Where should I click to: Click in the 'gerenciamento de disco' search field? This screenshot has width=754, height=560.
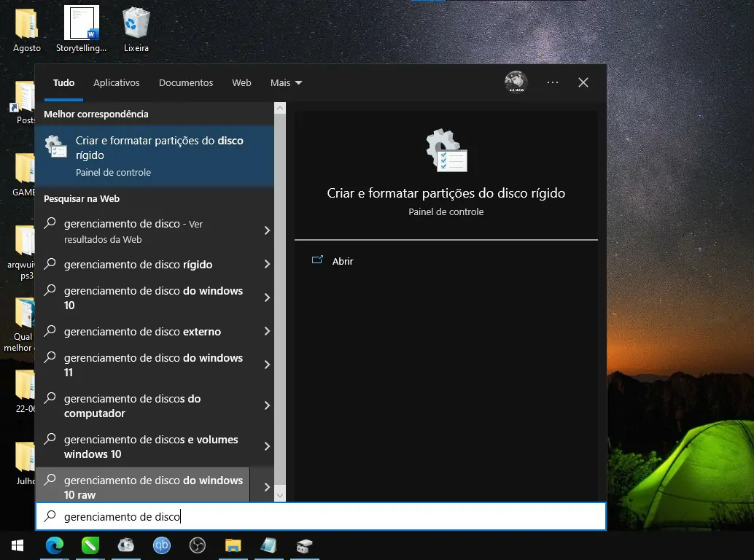[x=321, y=516]
